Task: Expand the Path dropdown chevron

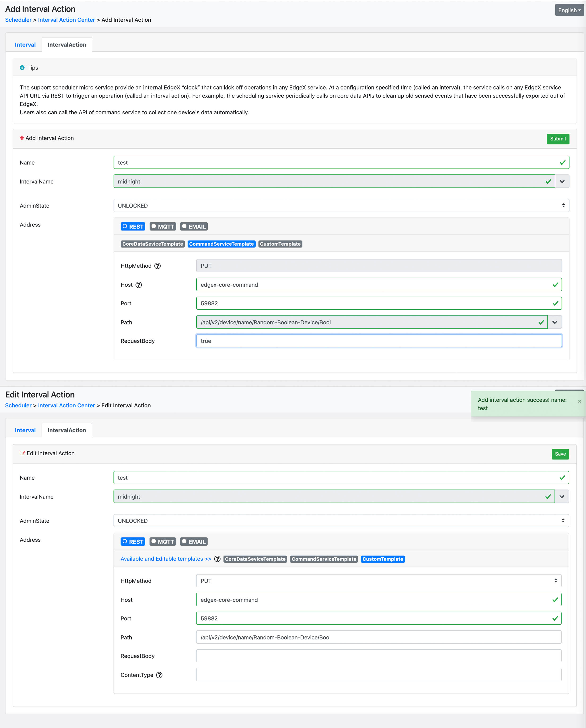Action: (554, 322)
